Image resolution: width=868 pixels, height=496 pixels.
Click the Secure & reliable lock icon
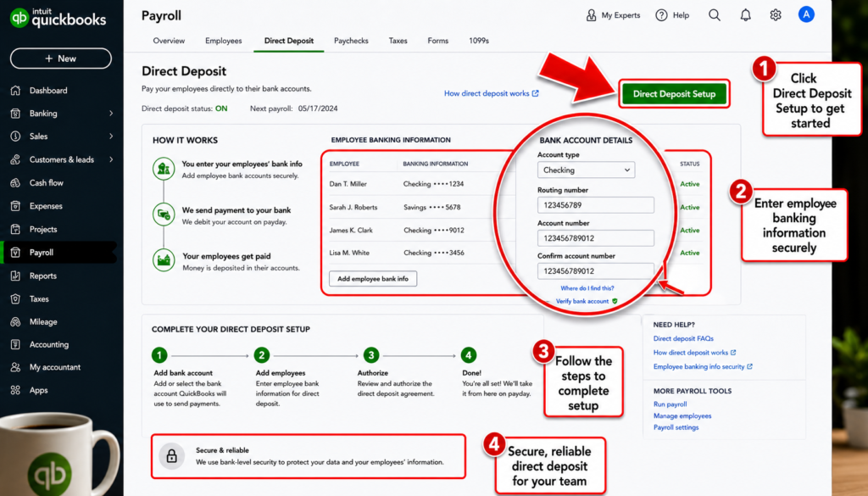171,456
